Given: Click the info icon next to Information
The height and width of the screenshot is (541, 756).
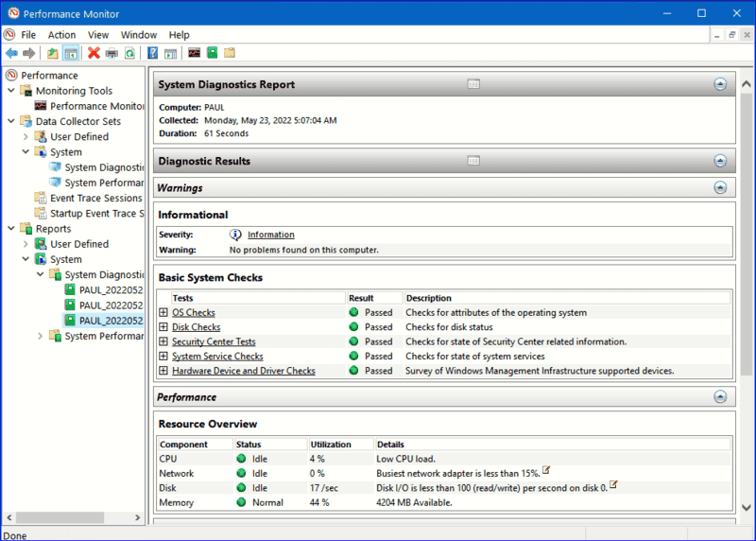Looking at the screenshot, I should pyautogui.click(x=235, y=235).
